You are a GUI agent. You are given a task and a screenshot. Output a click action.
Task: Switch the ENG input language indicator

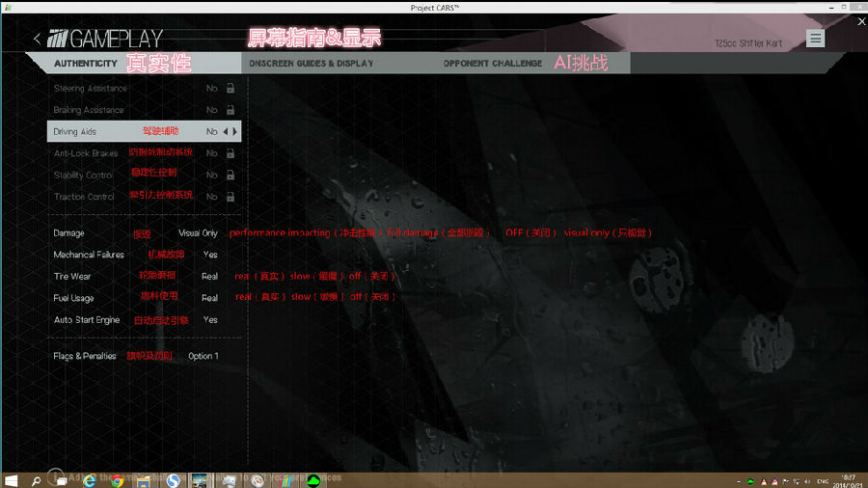pos(823,482)
